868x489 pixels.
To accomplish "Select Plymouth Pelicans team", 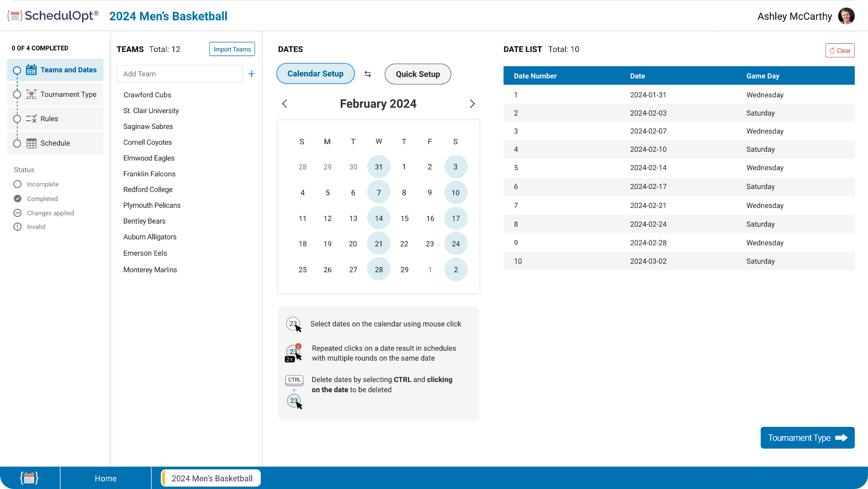I will point(152,205).
